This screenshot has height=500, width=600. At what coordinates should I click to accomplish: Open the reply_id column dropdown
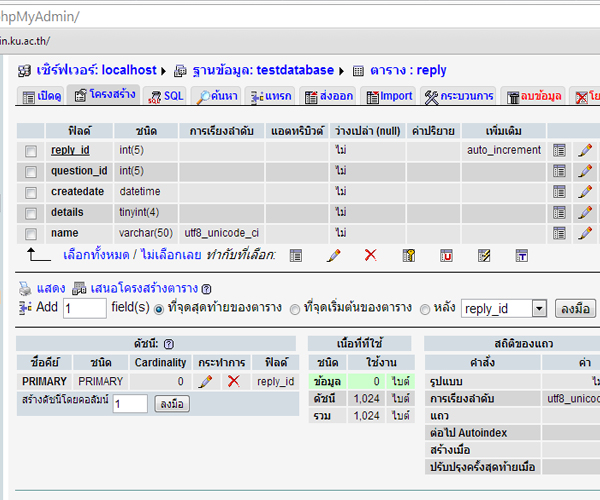[x=503, y=309]
